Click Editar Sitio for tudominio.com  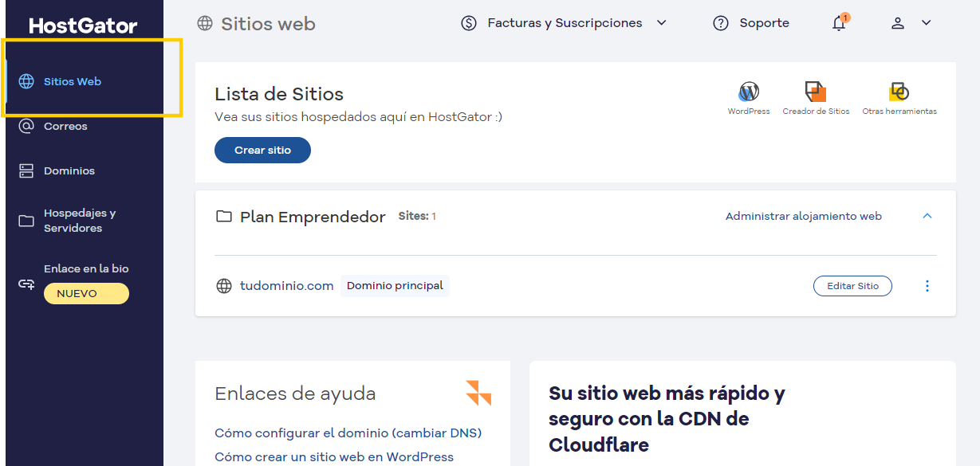852,286
